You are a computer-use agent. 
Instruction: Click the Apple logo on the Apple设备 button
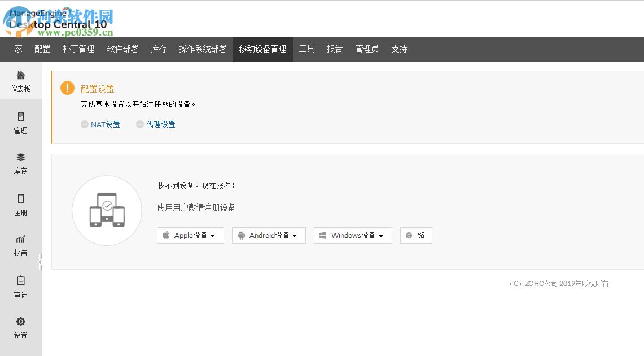(x=166, y=235)
